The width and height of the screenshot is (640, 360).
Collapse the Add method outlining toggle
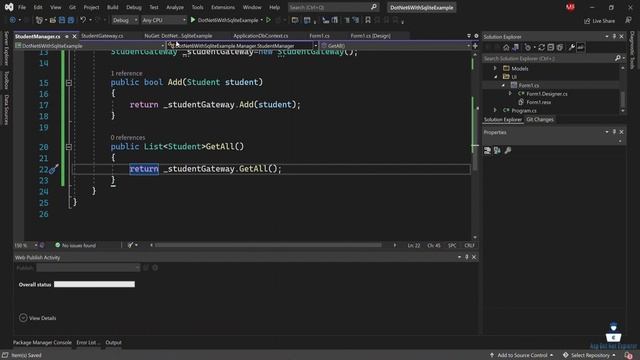click(69, 83)
